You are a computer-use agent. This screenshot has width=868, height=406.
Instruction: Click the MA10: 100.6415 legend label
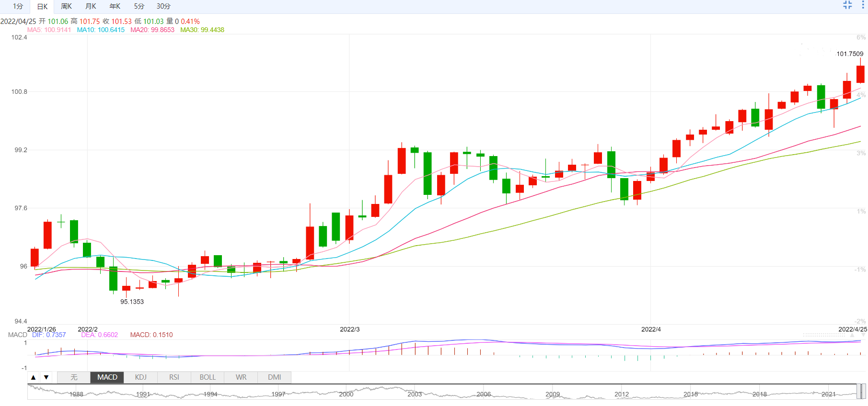(101, 30)
